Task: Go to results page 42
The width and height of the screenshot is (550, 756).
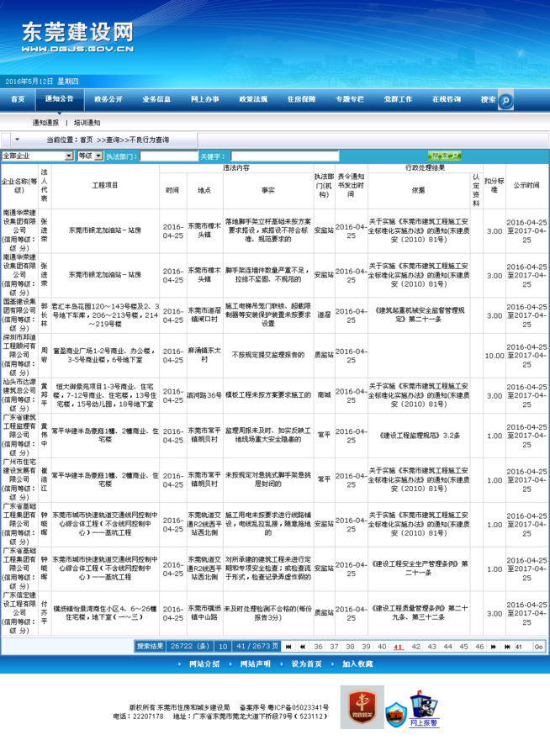Action: 416,647
